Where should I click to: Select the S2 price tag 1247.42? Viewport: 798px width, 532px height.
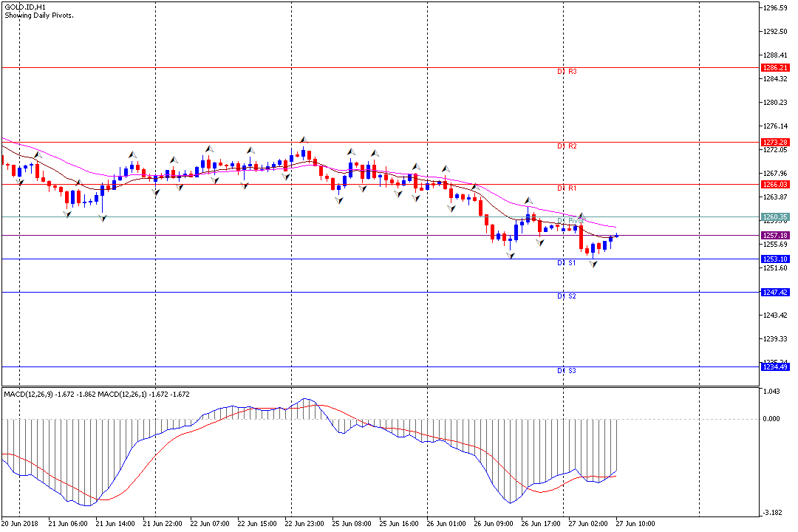774,293
